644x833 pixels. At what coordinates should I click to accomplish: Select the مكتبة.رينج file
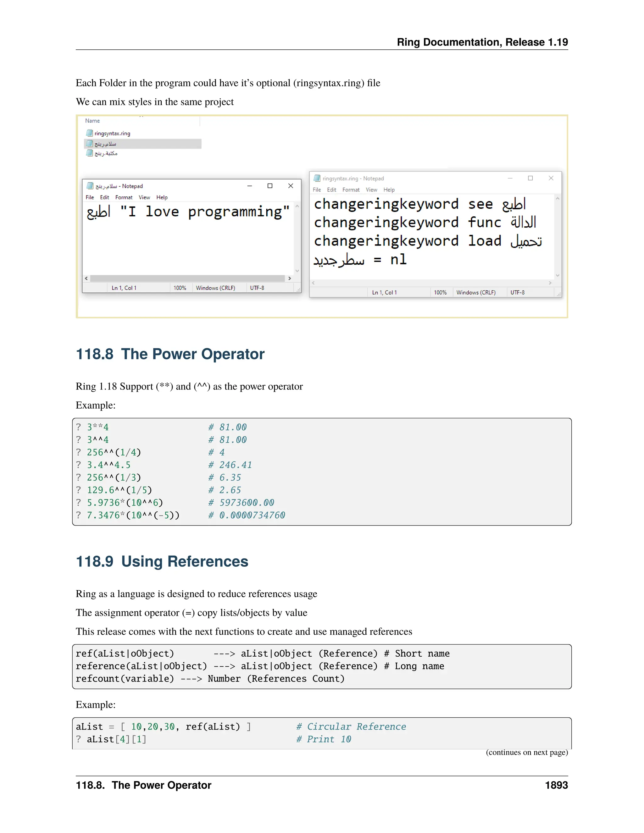click(x=102, y=153)
